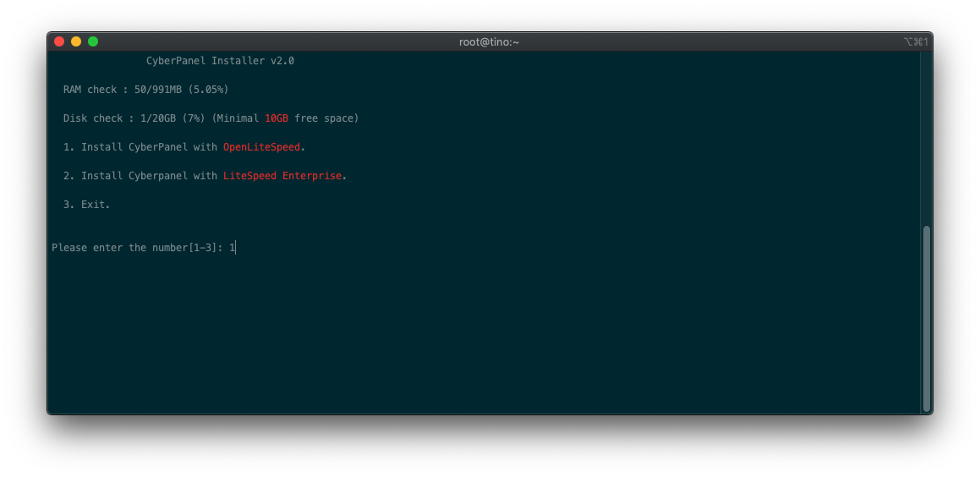Click the option 3. Exit. line
This screenshot has height=477, width=980.
86,205
